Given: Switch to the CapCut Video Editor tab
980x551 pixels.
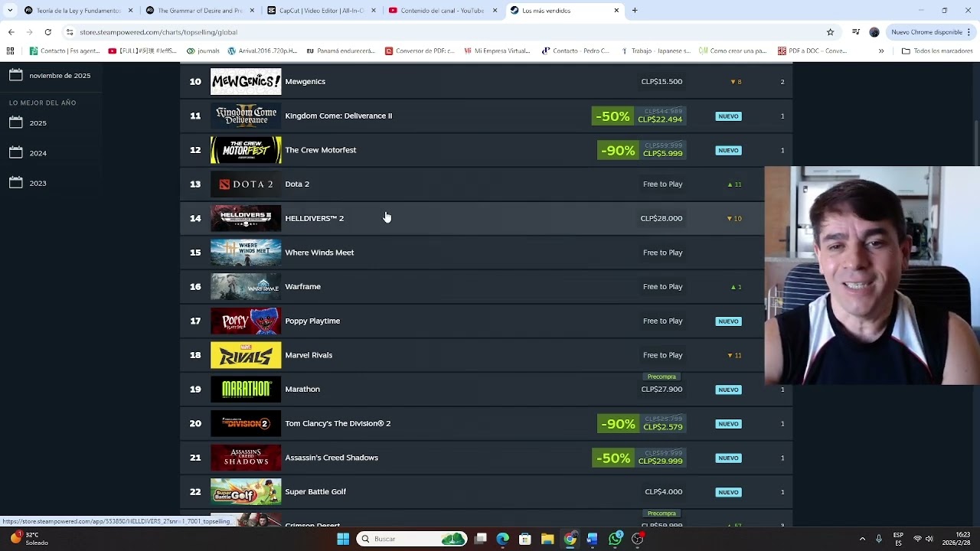Looking at the screenshot, I should pyautogui.click(x=321, y=11).
